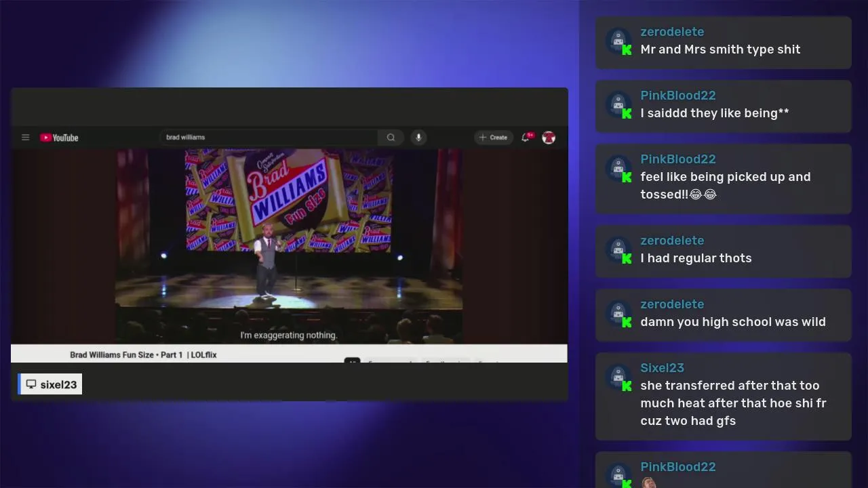Image resolution: width=868 pixels, height=488 pixels.
Task: Click the sixel23 screen share label
Action: [50, 384]
